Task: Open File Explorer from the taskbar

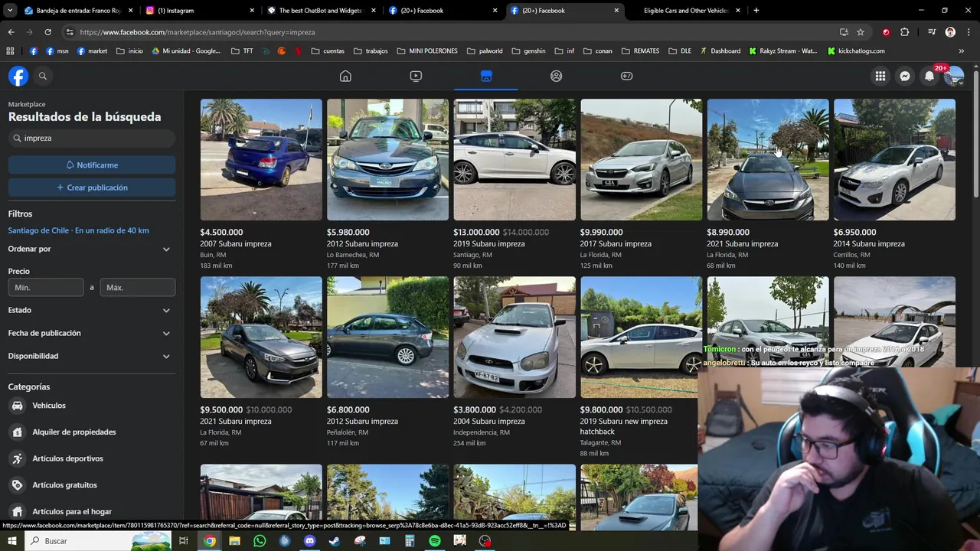Action: (234, 540)
